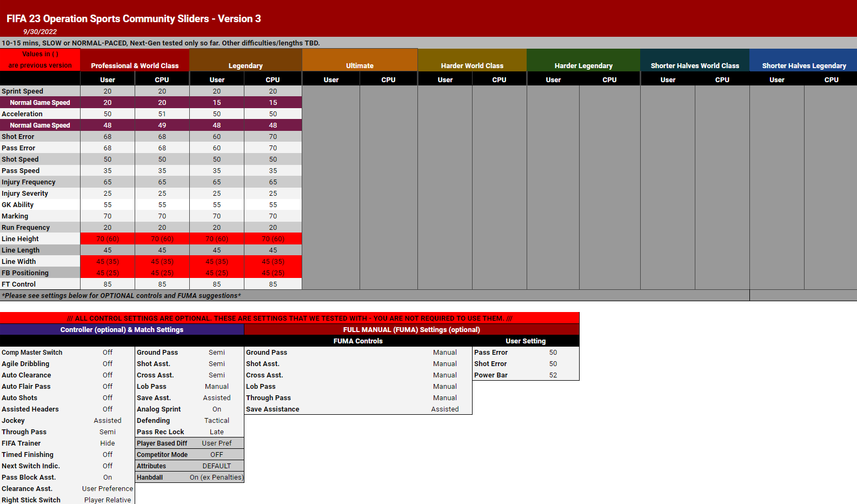The height and width of the screenshot is (504, 857).
Task: Click the Controller (optional) & Match Settings header
Action: tap(122, 330)
